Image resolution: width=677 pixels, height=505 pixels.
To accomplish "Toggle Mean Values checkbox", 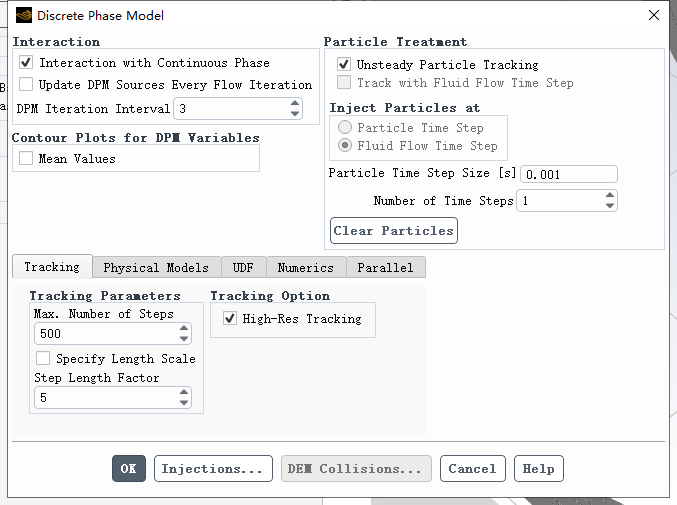I will (26, 158).
